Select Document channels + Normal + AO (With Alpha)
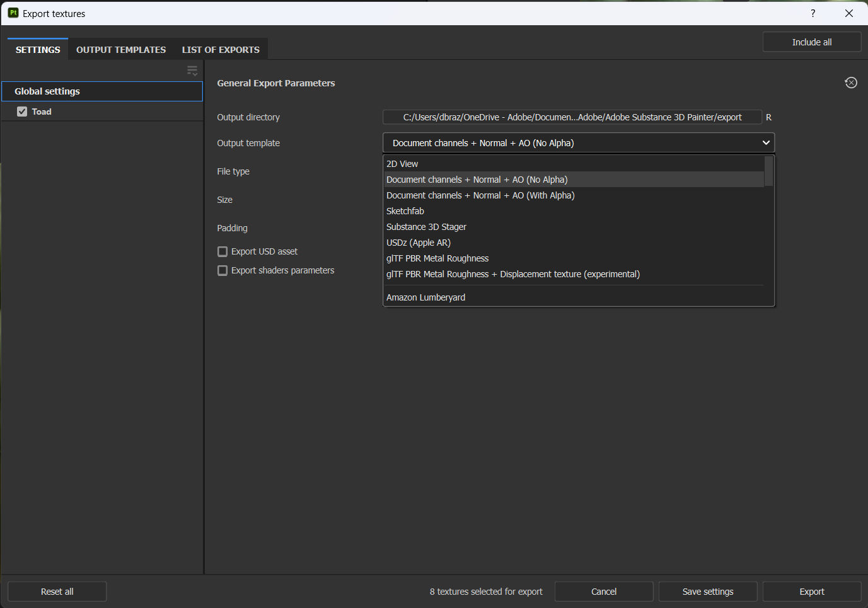 (574, 195)
